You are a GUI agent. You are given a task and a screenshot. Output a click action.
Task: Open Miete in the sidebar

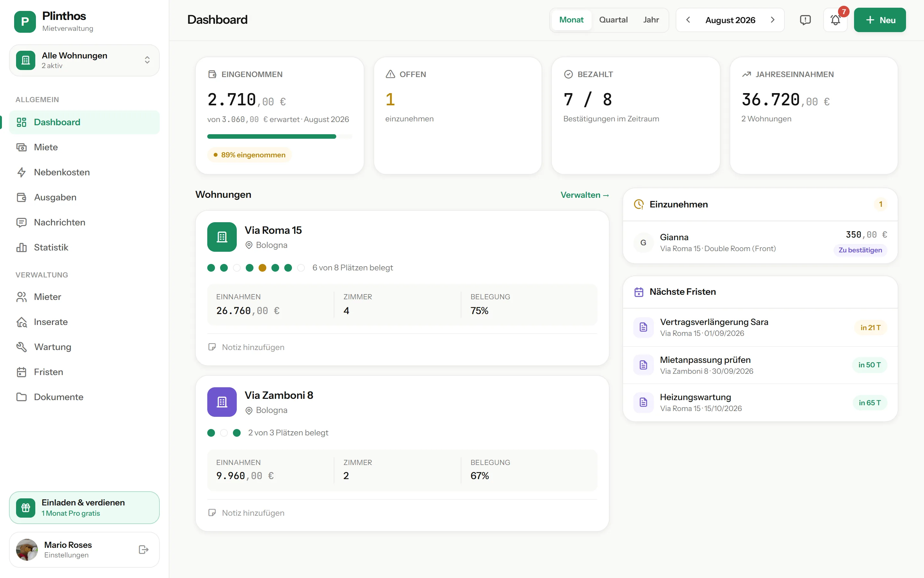(84, 147)
